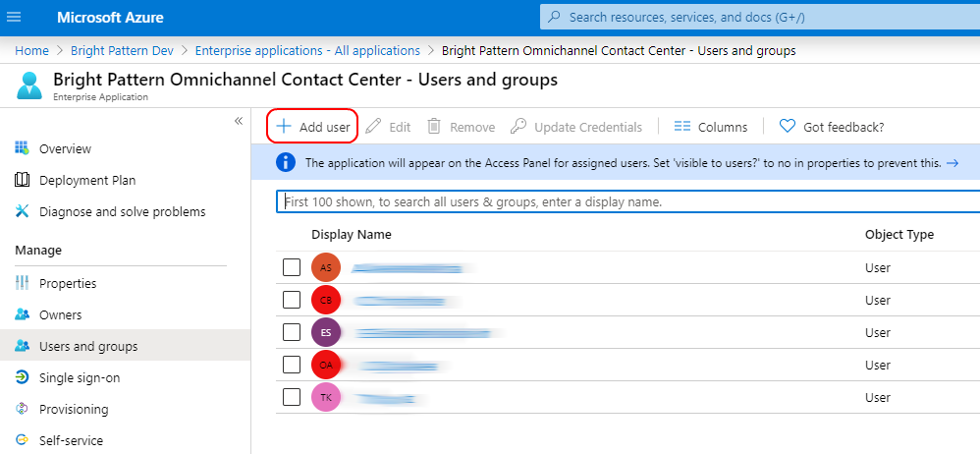
Task: Click the blue info icon in banner
Action: pyautogui.click(x=285, y=163)
